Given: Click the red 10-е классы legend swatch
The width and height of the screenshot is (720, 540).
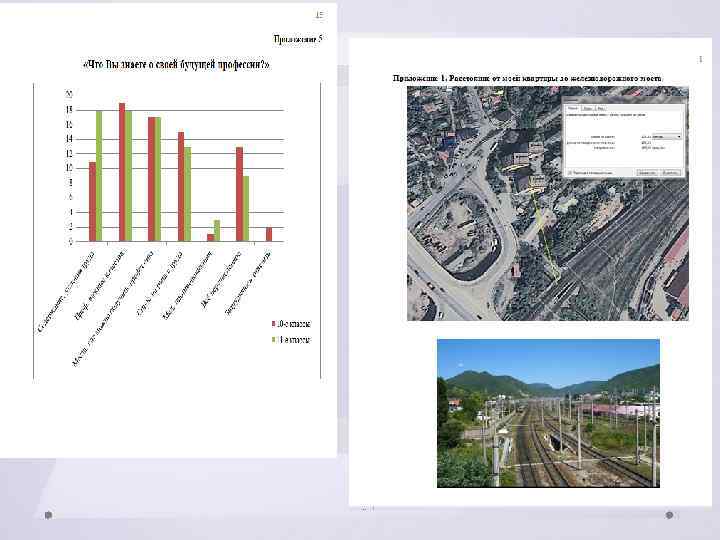Looking at the screenshot, I should point(274,324).
